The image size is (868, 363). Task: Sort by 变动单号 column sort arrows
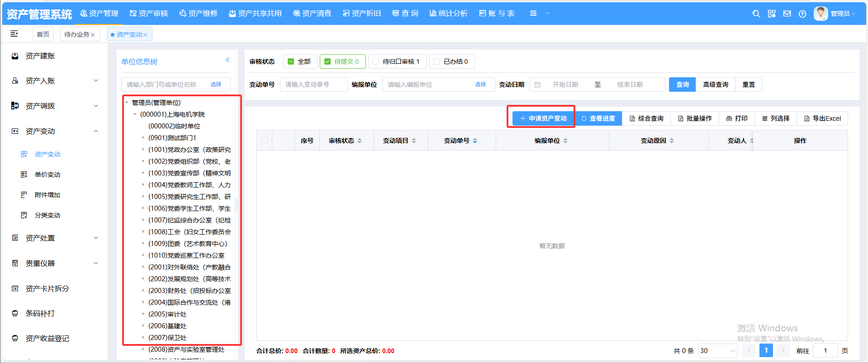pos(475,141)
